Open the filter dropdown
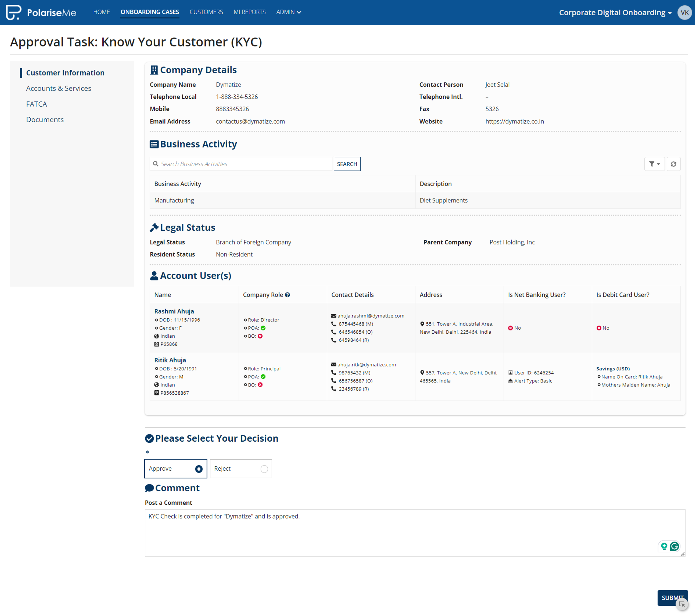The height and width of the screenshot is (616, 695). 654,164
